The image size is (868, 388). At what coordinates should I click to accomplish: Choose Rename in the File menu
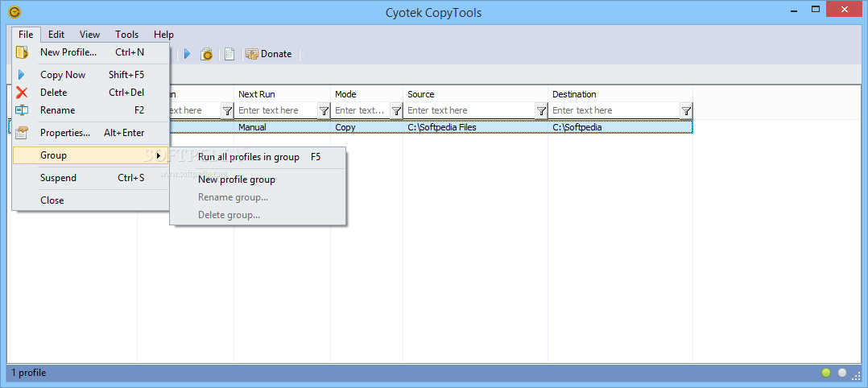91,110
